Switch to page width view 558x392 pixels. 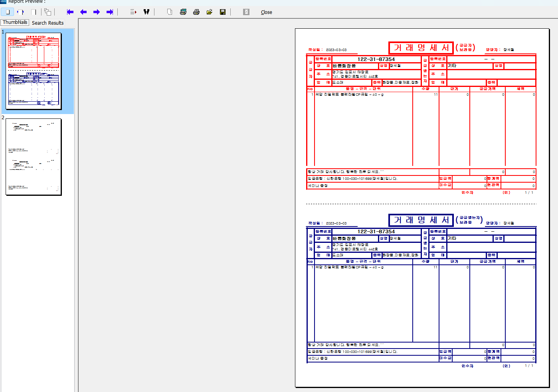point(20,12)
